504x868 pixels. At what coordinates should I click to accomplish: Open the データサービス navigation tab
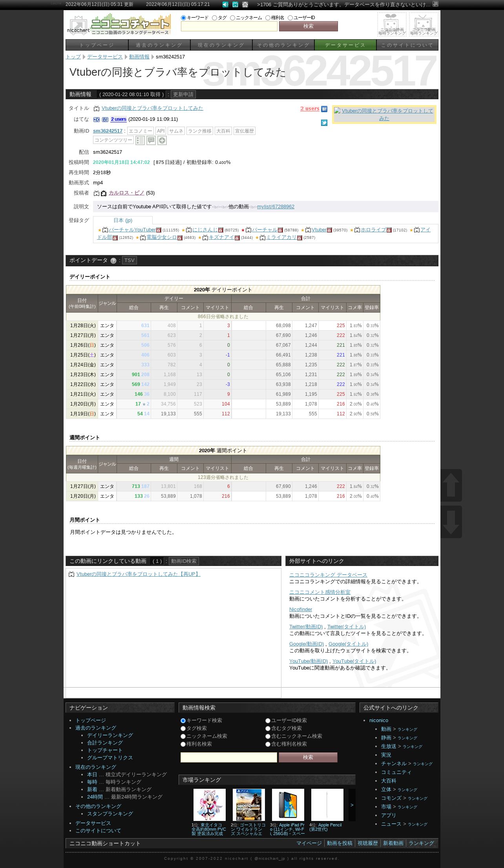tap(345, 45)
